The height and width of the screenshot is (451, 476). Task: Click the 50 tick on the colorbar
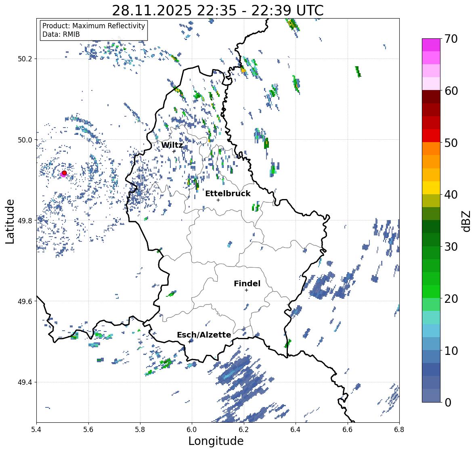coord(451,143)
